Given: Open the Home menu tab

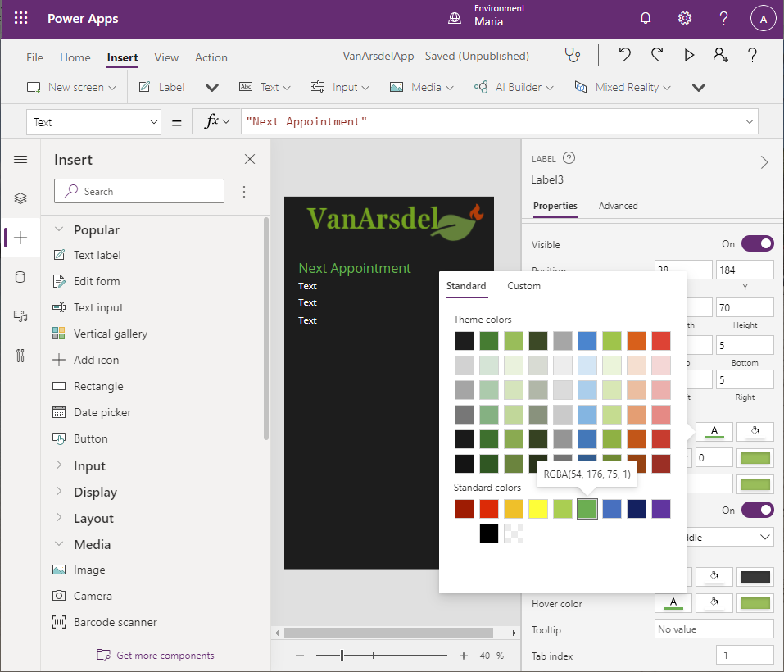Looking at the screenshot, I should point(75,57).
